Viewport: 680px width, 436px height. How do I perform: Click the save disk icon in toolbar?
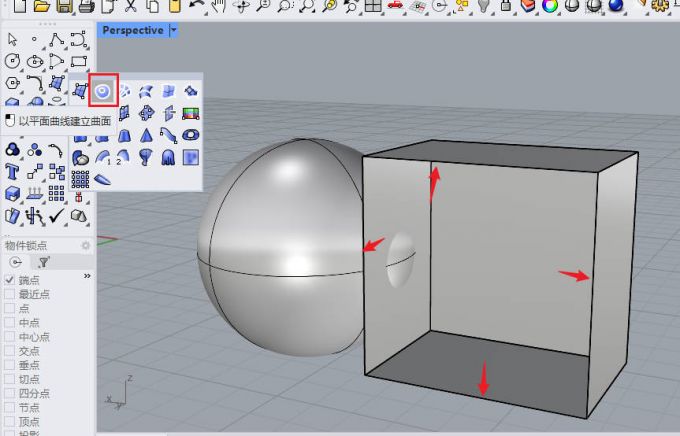pos(64,7)
